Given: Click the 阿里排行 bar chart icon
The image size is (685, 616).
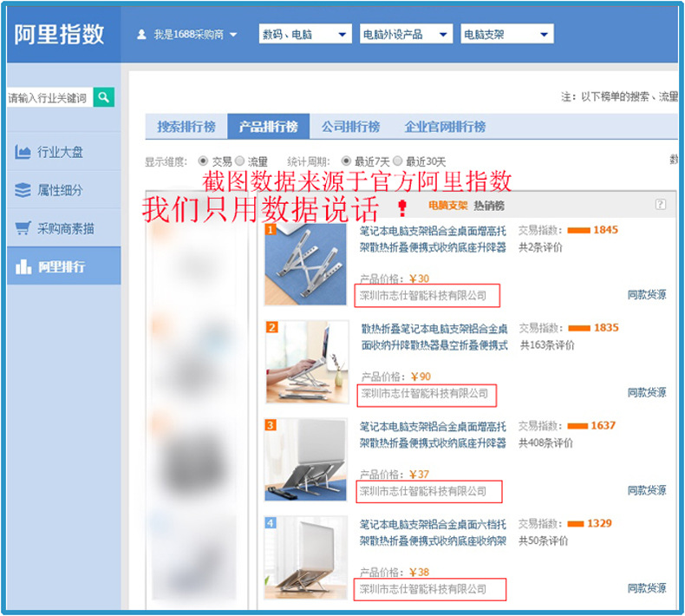Looking at the screenshot, I should tap(23, 266).
